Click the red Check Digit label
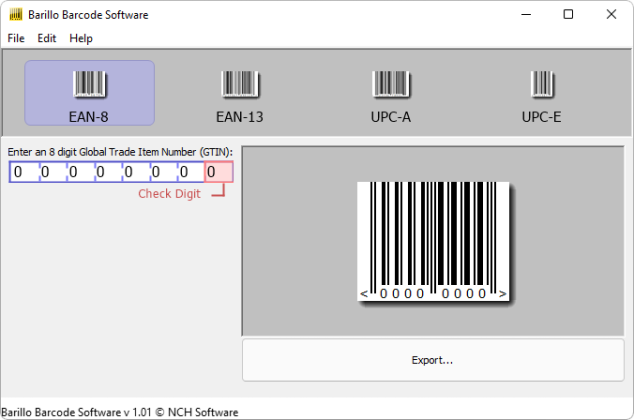 [169, 194]
